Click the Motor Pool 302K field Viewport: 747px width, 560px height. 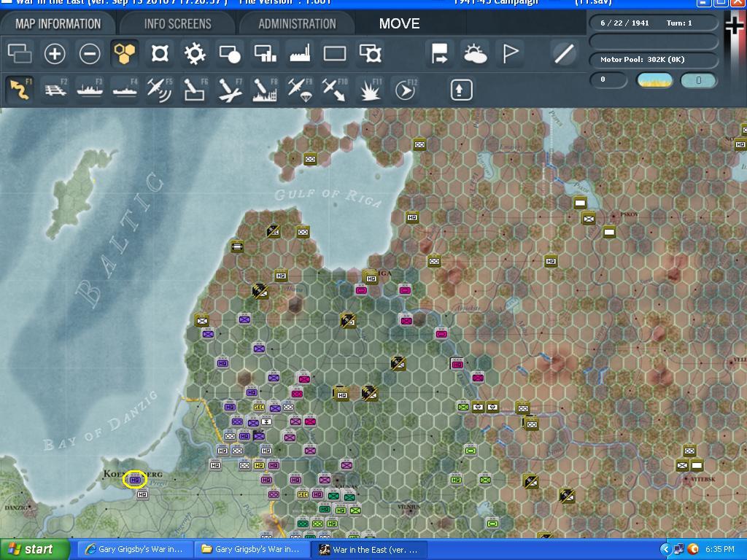[x=653, y=60]
